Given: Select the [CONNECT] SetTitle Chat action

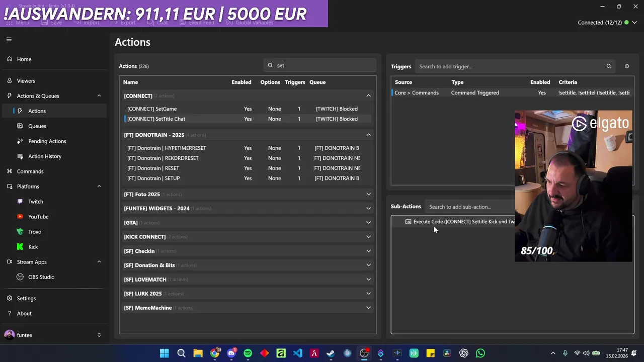Looking at the screenshot, I should [248, 119].
